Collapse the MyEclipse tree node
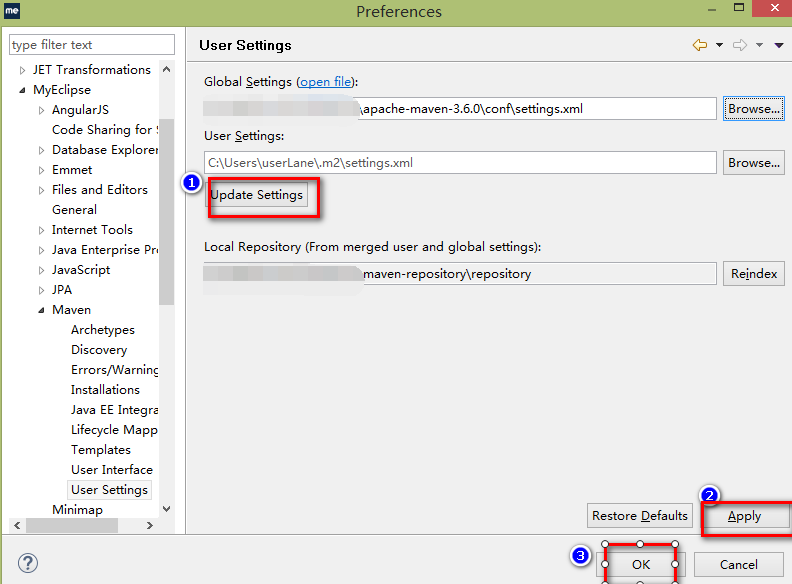Screen dimensions: 792x584 click(22, 90)
